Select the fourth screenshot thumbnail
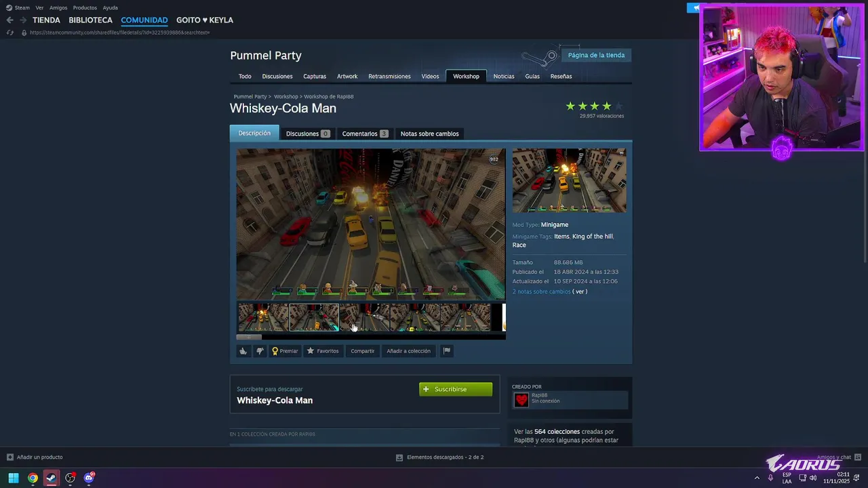 (x=414, y=318)
